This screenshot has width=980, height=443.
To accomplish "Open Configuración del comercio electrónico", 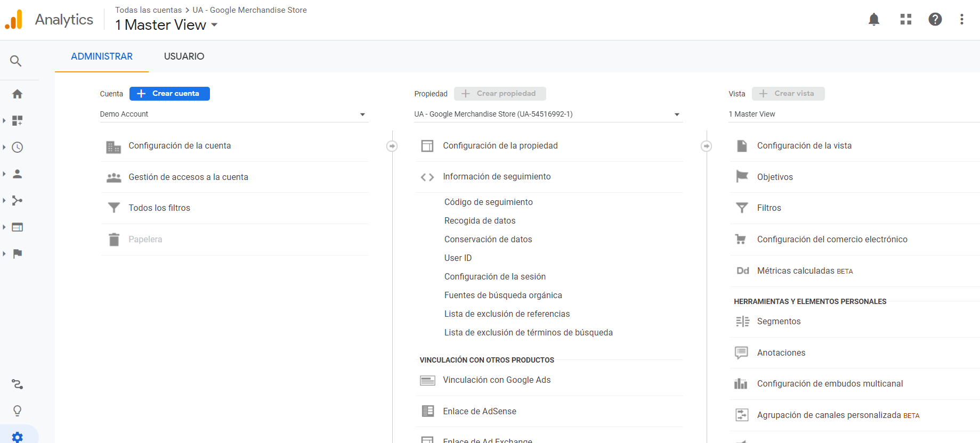I will (832, 240).
